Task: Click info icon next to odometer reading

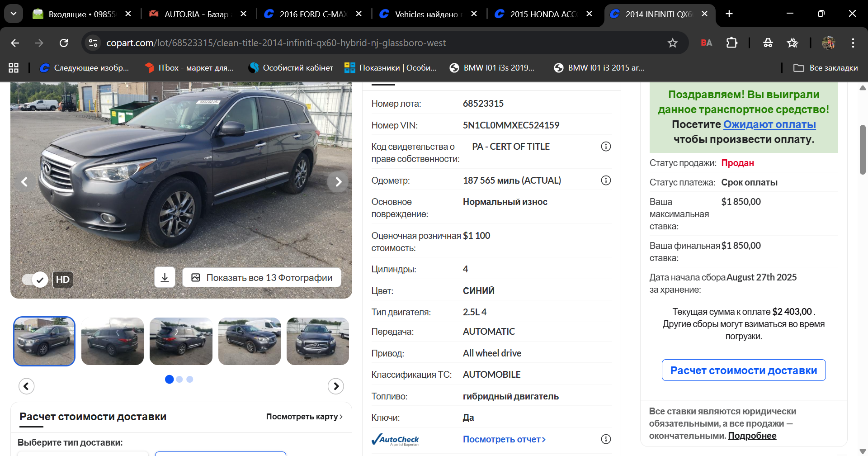Action: point(606,180)
